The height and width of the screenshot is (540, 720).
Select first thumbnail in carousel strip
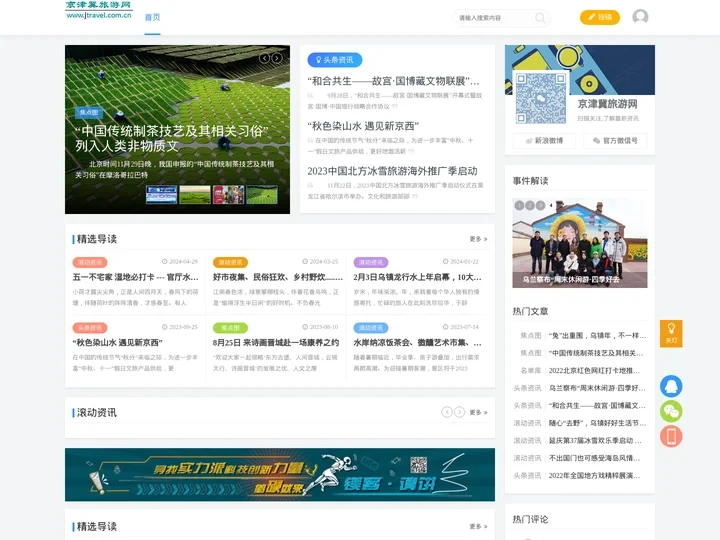[x=162, y=195]
